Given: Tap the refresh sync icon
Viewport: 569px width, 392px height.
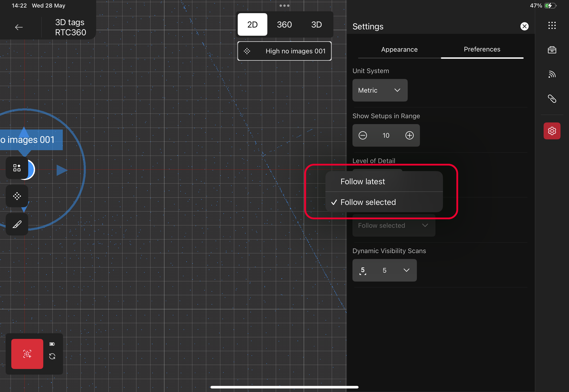Looking at the screenshot, I should point(52,356).
